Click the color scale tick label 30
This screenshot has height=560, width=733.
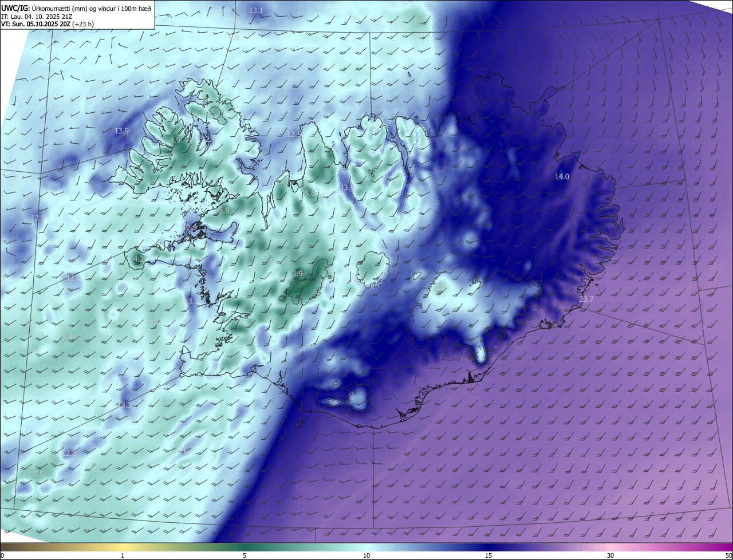610,555
